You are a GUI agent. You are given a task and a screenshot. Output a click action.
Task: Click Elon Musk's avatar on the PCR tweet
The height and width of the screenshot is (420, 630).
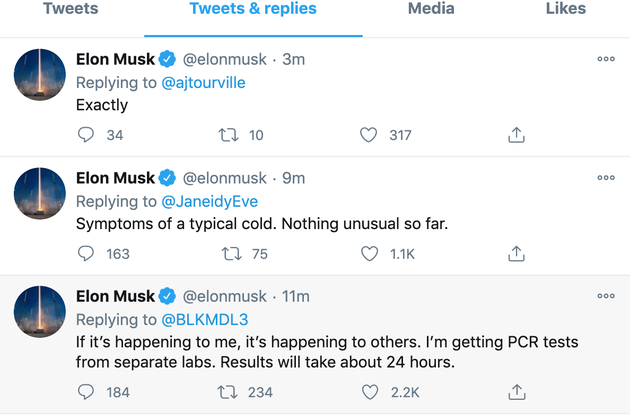click(x=40, y=311)
